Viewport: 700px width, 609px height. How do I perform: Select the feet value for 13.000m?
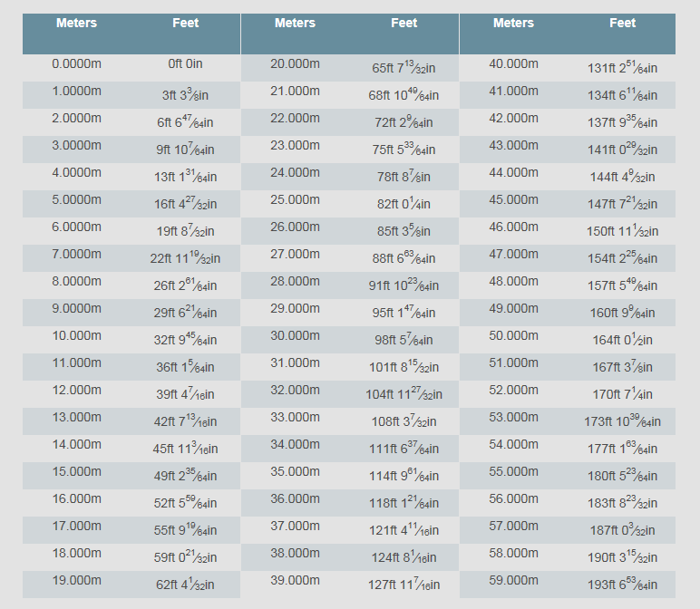click(185, 421)
